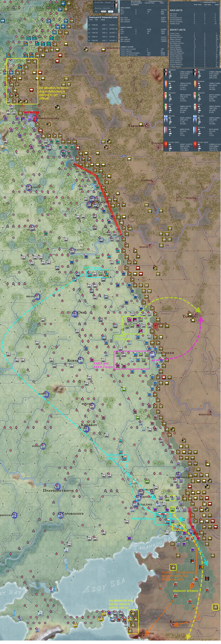The image size is (221, 644).
Task: Click 'AXIS LOSSES' heading
Action: (125, 8)
